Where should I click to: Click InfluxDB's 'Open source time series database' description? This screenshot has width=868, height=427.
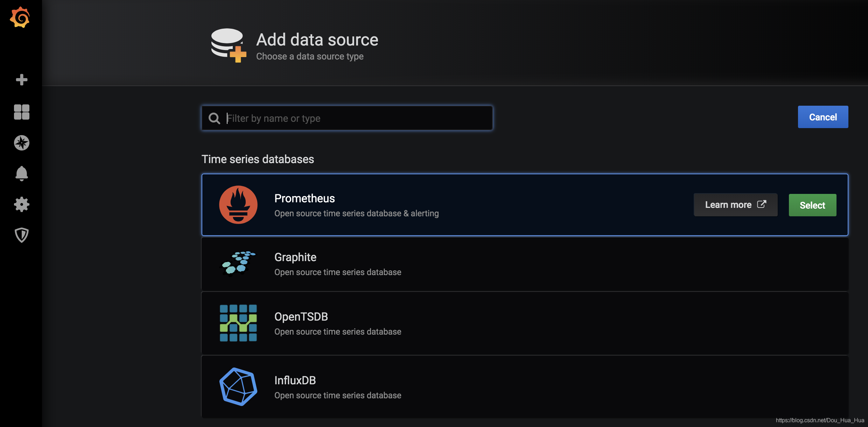[338, 395]
